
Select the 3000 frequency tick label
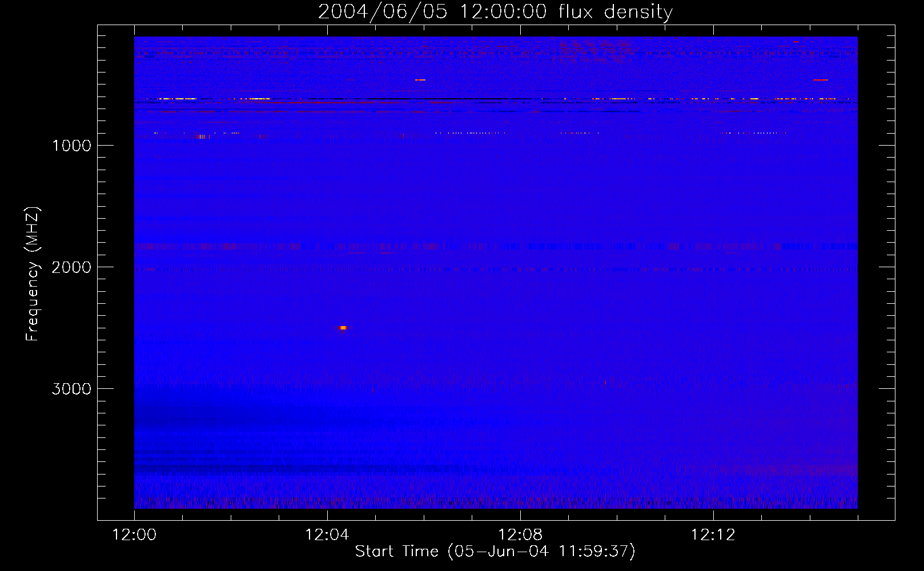click(71, 389)
